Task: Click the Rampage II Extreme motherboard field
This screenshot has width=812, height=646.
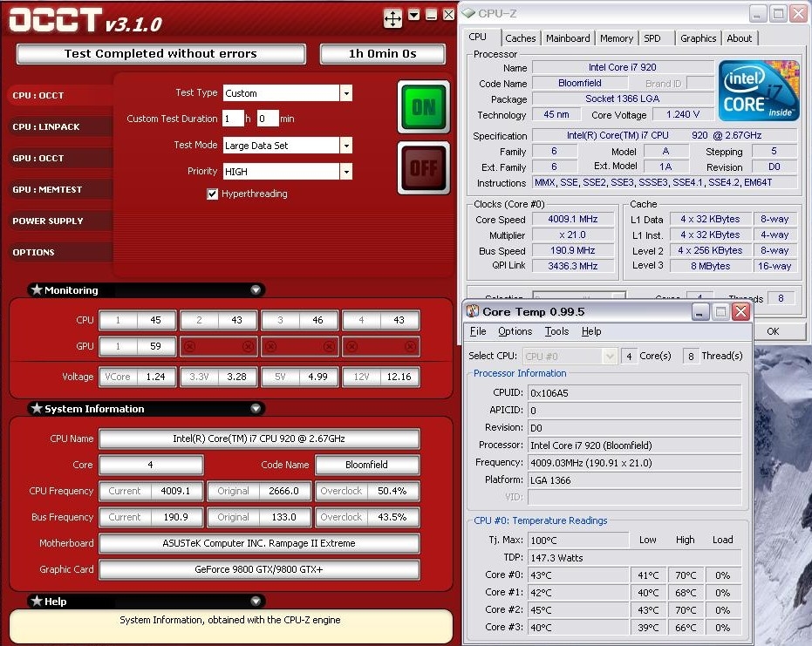Action: (259, 543)
